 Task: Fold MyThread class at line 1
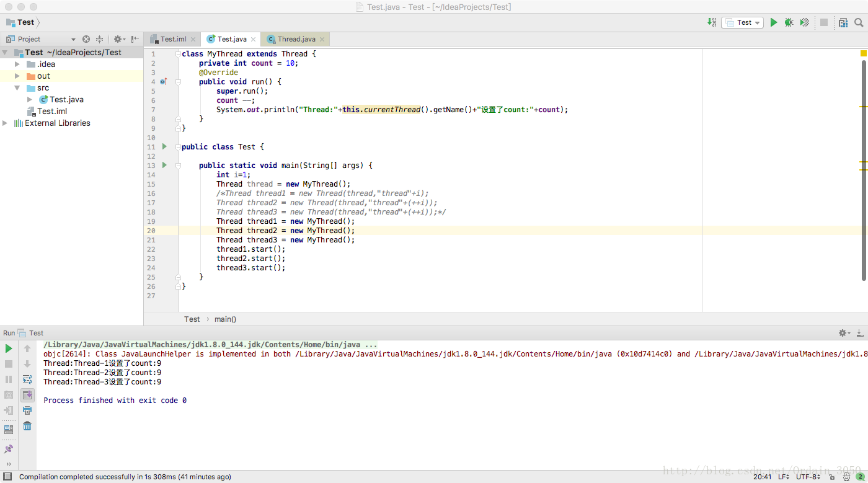(x=178, y=54)
